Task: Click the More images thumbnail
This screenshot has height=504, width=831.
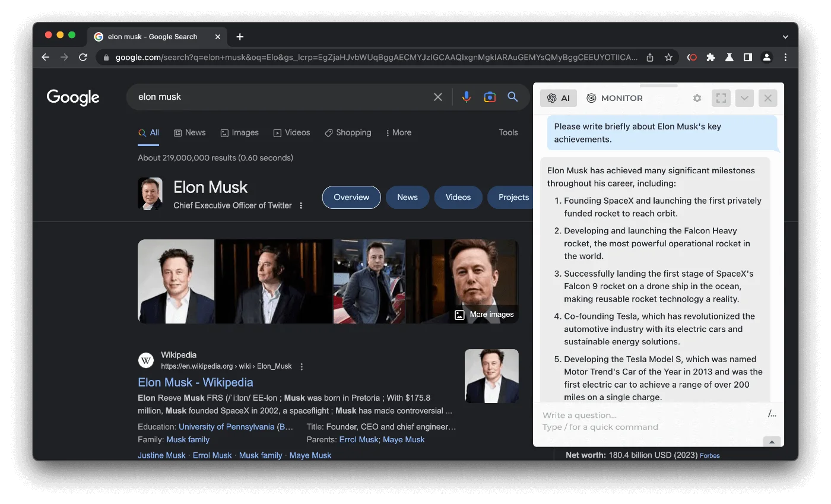Action: click(484, 315)
